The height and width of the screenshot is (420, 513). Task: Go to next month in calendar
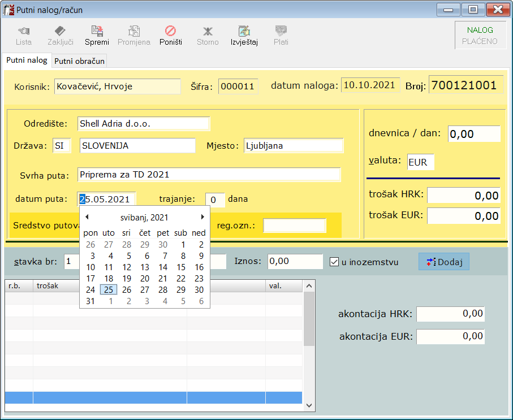[x=202, y=217]
